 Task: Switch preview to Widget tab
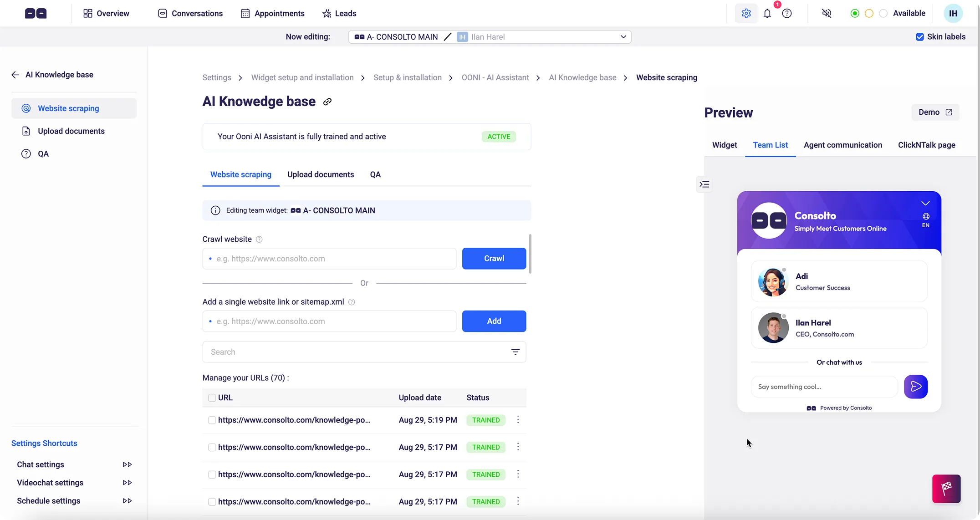click(x=724, y=145)
